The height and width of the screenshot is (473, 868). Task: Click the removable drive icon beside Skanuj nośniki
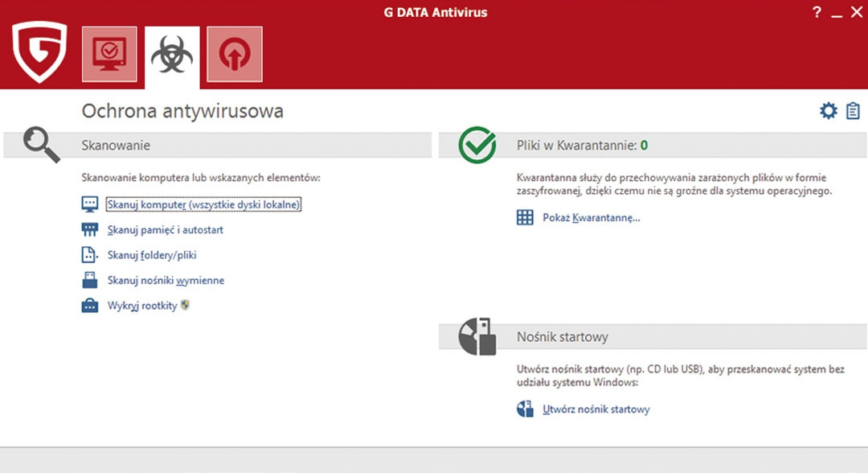click(90, 280)
